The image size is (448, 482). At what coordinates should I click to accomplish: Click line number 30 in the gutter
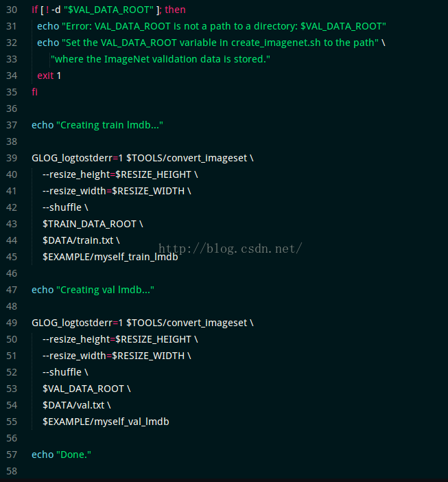(12, 10)
